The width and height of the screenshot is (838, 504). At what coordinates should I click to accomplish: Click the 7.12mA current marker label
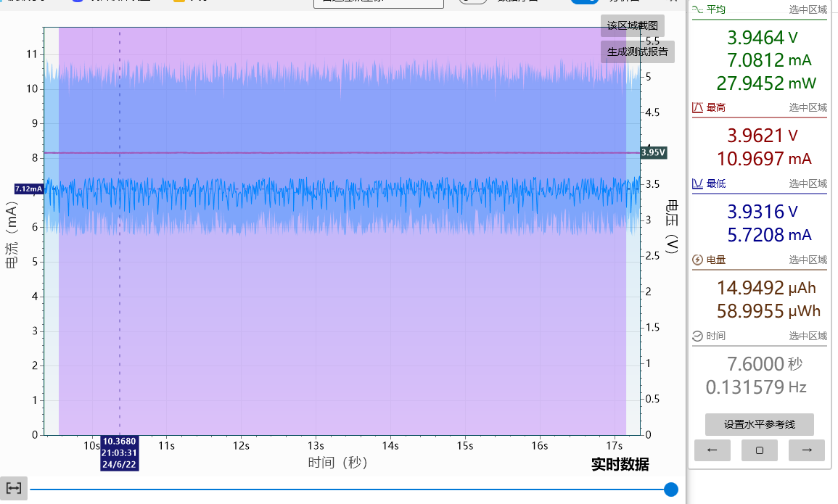pyautogui.click(x=29, y=189)
